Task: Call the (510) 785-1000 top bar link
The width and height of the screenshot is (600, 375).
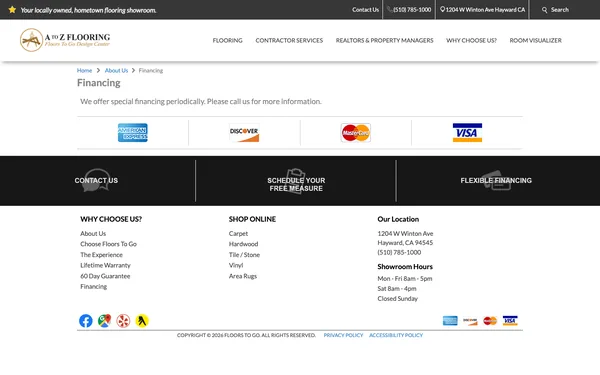Action: [x=409, y=10]
